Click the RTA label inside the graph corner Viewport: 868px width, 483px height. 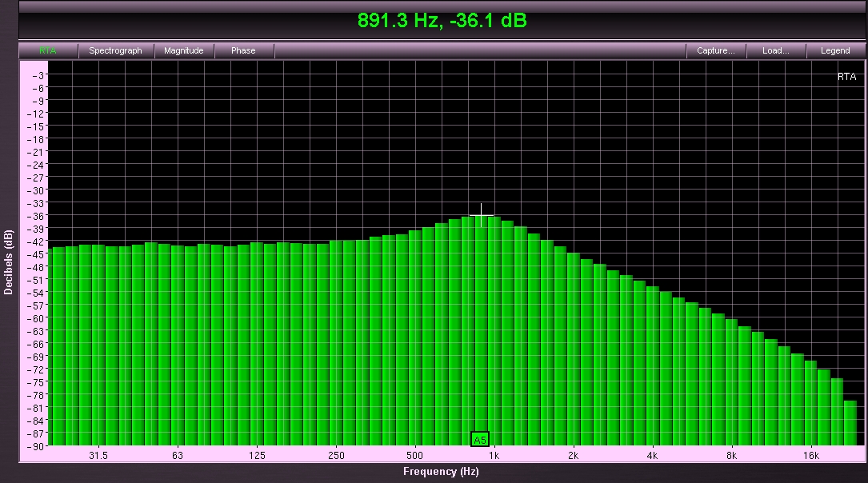point(846,77)
